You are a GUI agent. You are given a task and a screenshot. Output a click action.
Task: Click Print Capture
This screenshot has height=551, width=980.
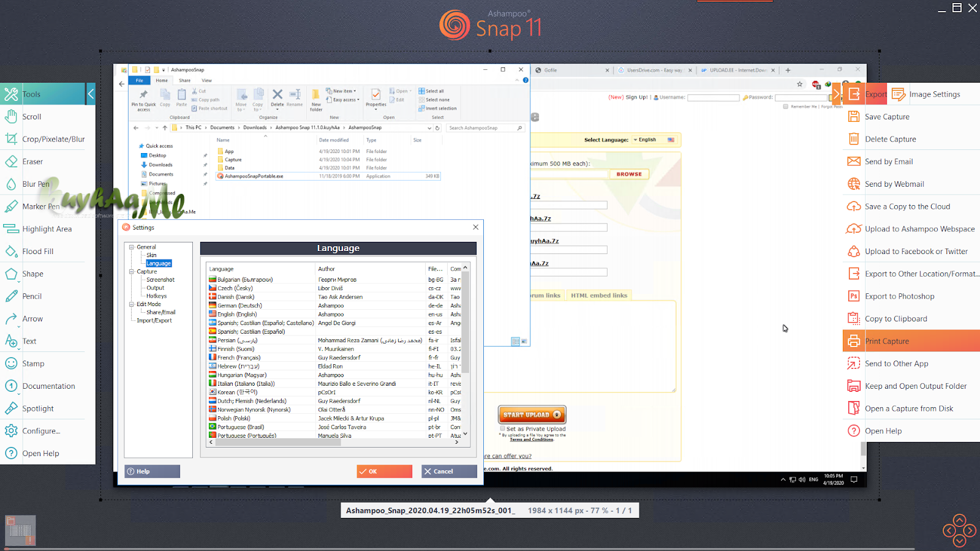911,341
